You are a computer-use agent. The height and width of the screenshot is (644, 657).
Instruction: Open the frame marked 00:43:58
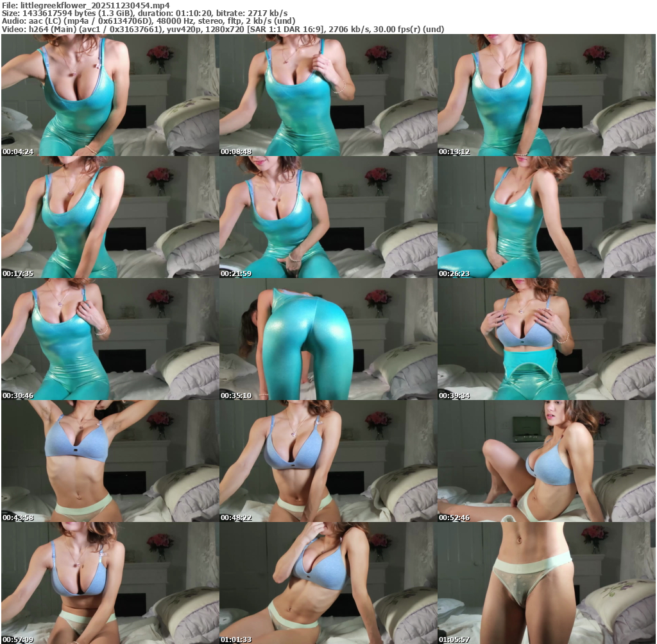coord(110,461)
